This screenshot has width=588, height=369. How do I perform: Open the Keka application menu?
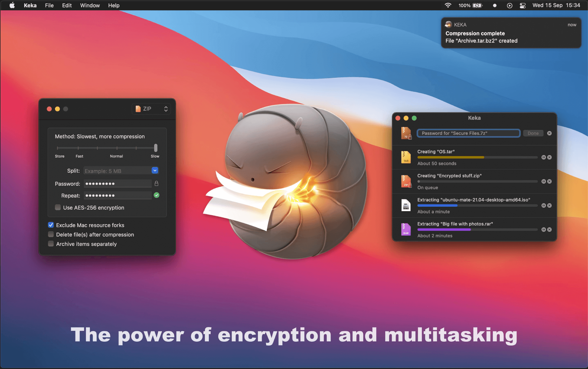[x=30, y=5]
